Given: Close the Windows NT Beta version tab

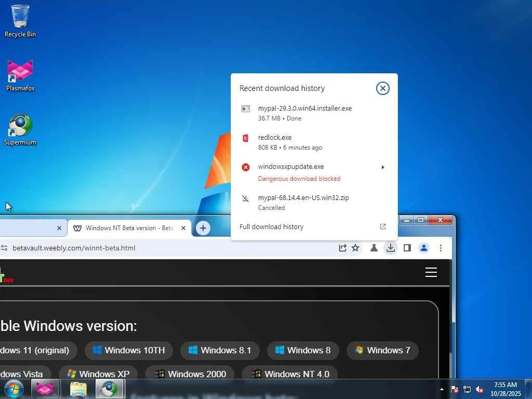Looking at the screenshot, I should point(183,228).
